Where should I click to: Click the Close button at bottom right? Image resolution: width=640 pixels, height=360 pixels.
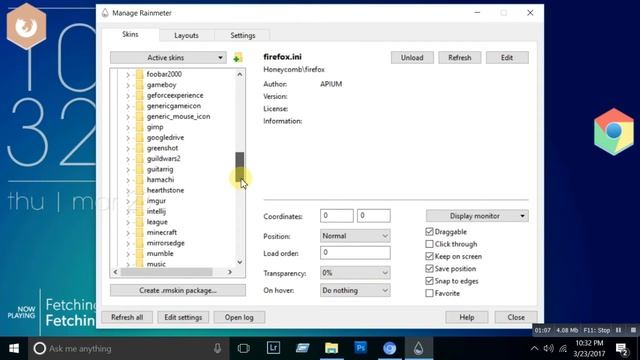(x=516, y=317)
